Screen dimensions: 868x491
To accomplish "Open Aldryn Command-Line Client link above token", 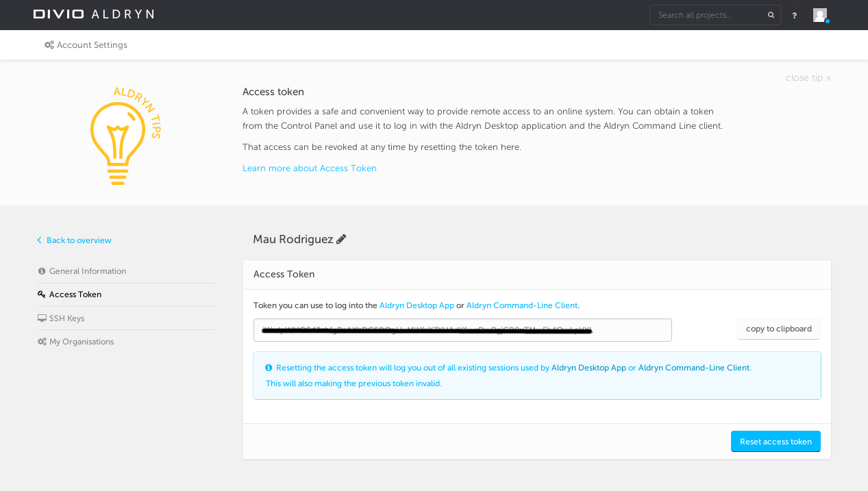I will [522, 305].
